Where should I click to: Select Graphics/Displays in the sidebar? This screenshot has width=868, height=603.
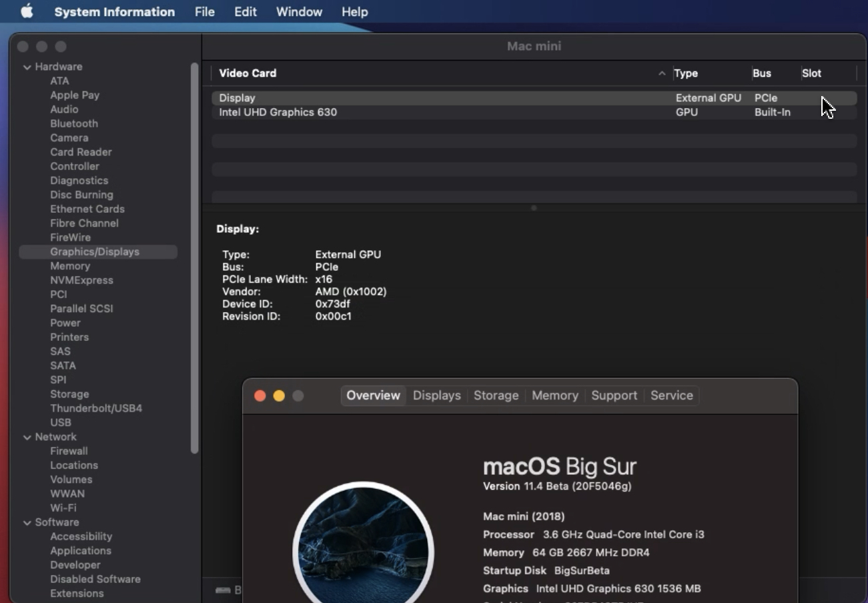(98, 251)
